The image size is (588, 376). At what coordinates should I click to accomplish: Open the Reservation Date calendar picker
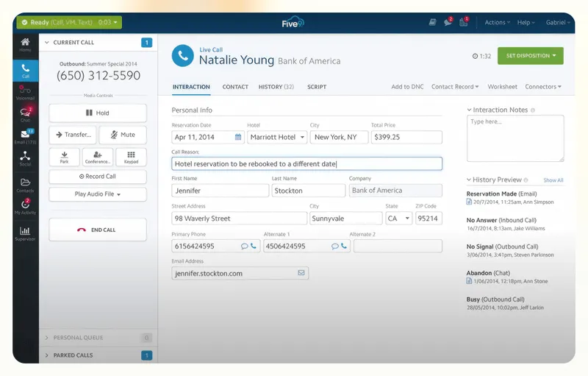point(238,137)
